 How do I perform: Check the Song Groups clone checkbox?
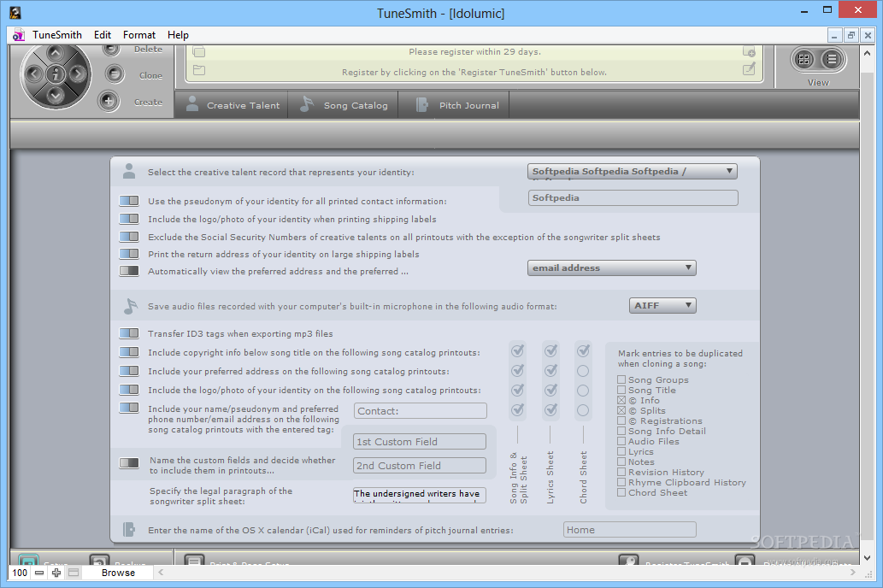click(x=621, y=379)
